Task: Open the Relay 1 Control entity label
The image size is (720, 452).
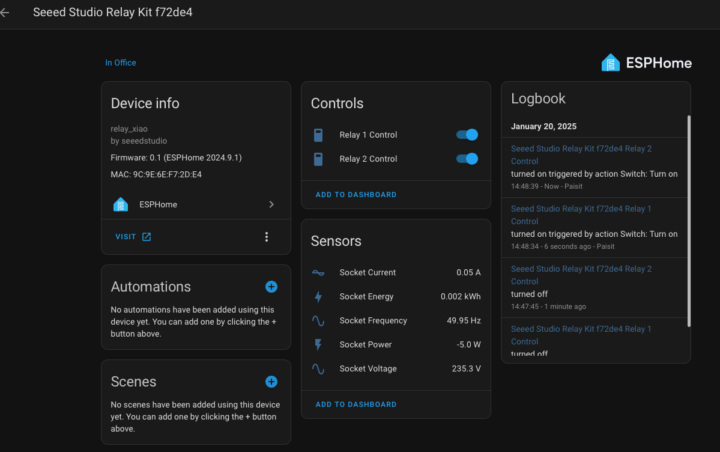Action: 368,135
